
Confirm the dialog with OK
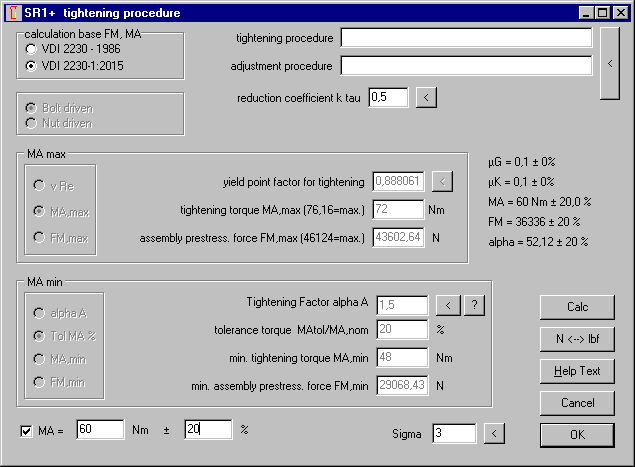[577, 435]
